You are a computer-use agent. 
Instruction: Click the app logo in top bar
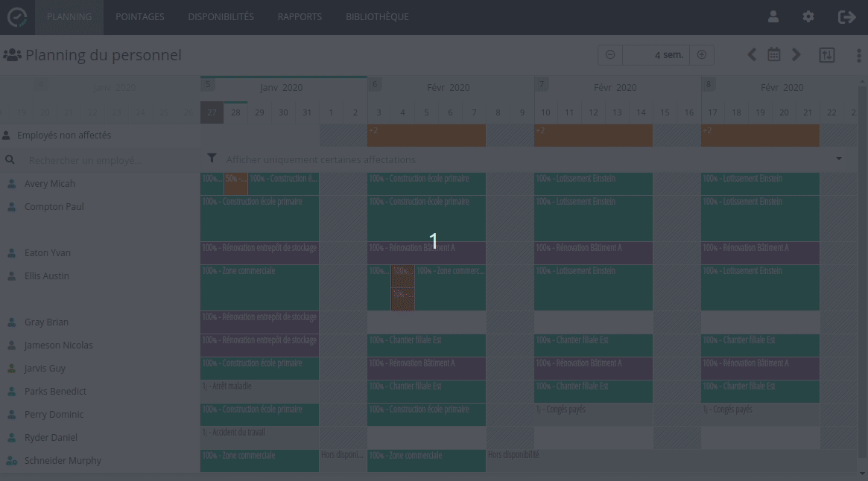17,16
